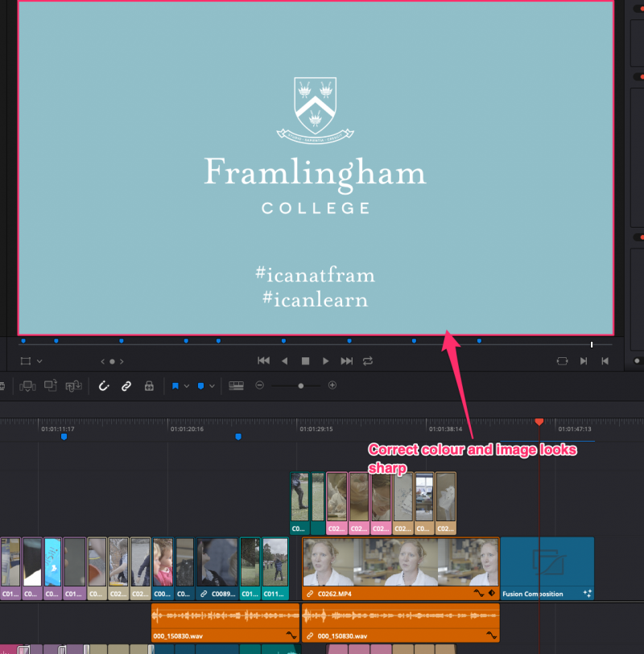644x654 pixels.
Task: Click the zoom out minus button
Action: tap(259, 385)
